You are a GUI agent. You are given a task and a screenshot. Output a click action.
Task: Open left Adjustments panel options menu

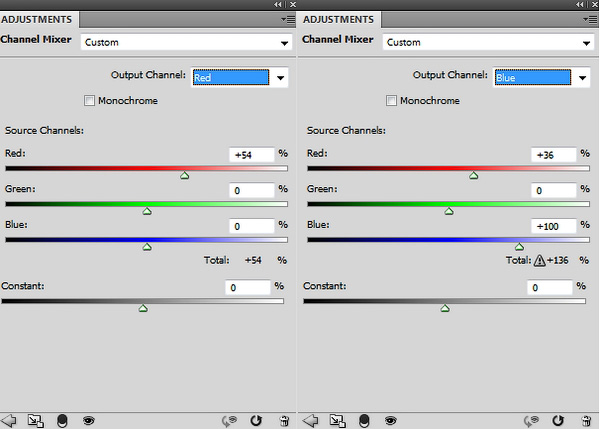[285, 19]
